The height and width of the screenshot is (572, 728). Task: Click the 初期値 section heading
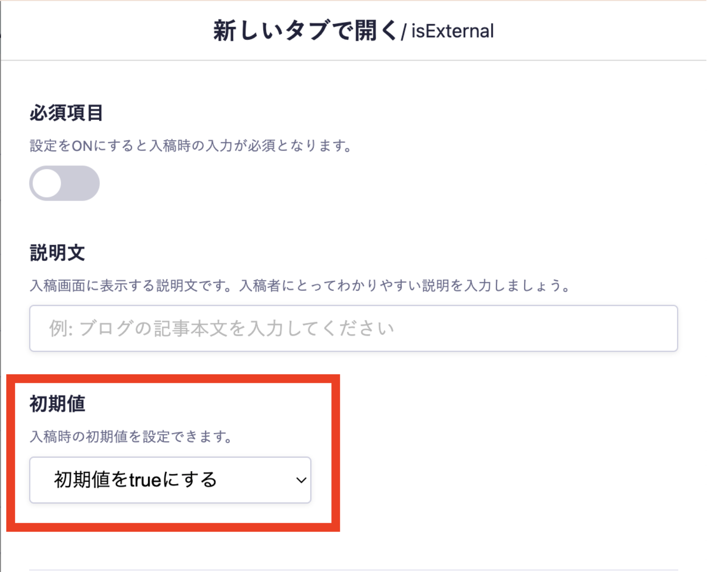(x=57, y=403)
